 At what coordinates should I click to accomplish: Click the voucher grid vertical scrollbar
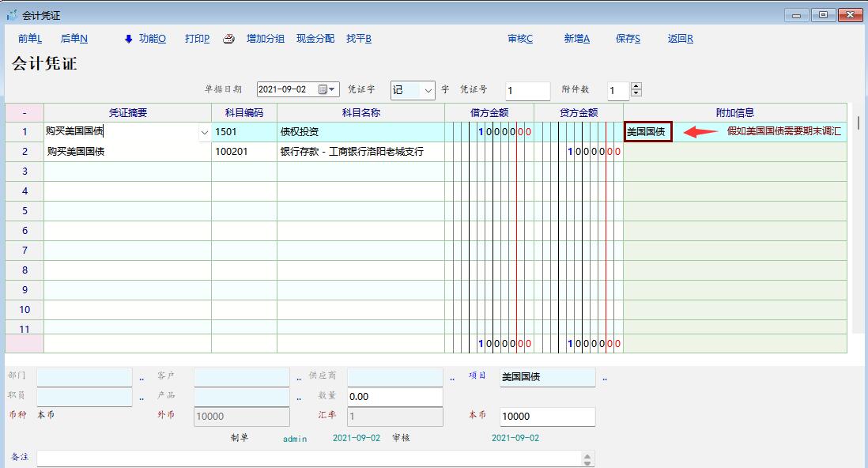point(859,123)
